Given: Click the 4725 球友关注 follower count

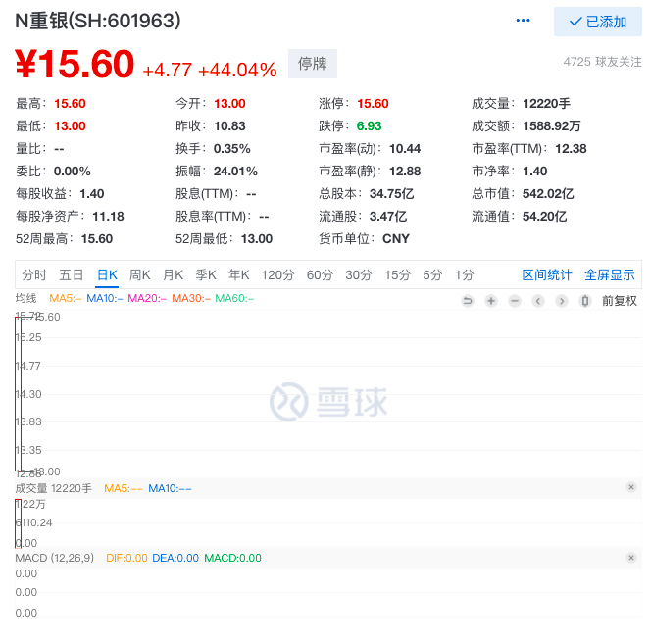Looking at the screenshot, I should point(602,62).
